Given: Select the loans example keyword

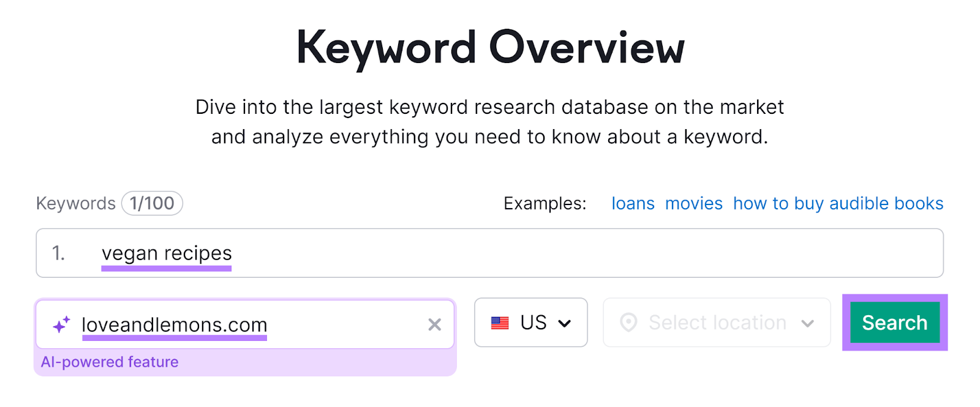Looking at the screenshot, I should pos(633,203).
